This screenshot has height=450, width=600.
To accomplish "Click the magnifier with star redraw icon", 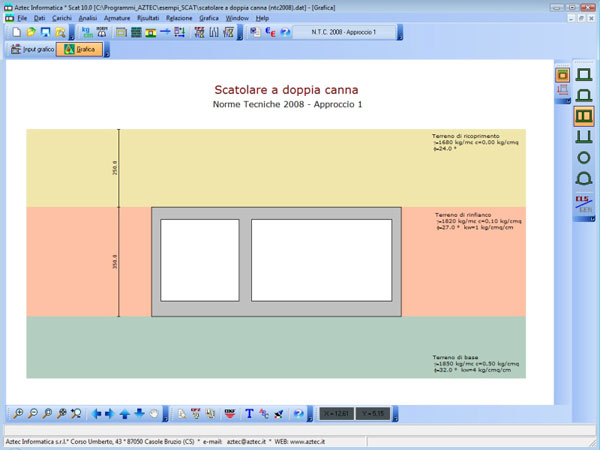I will 76,414.
